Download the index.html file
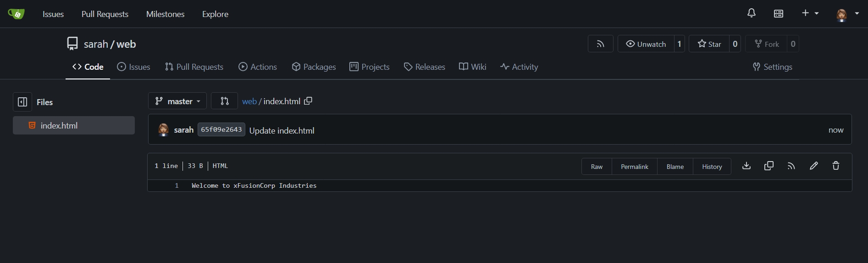Image resolution: width=868 pixels, height=263 pixels. [x=746, y=166]
